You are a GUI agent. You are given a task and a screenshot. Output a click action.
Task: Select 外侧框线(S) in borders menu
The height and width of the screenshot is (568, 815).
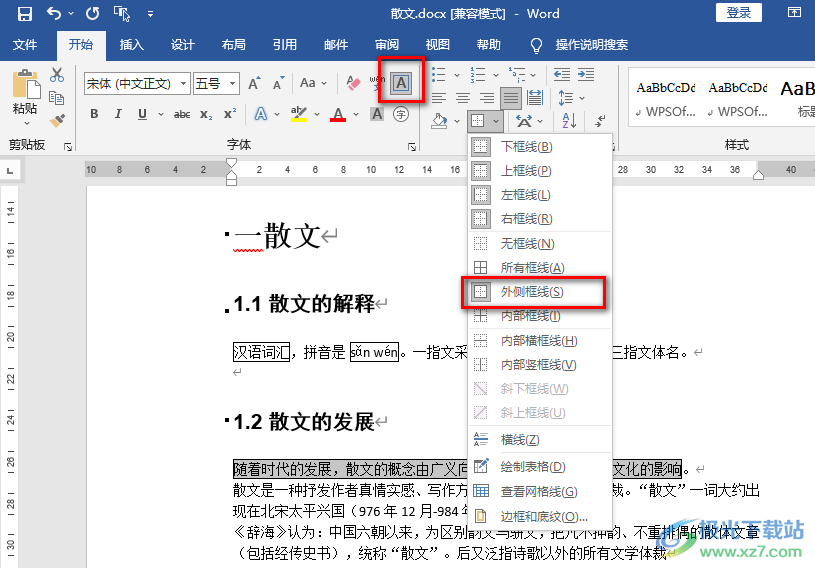[x=540, y=292]
